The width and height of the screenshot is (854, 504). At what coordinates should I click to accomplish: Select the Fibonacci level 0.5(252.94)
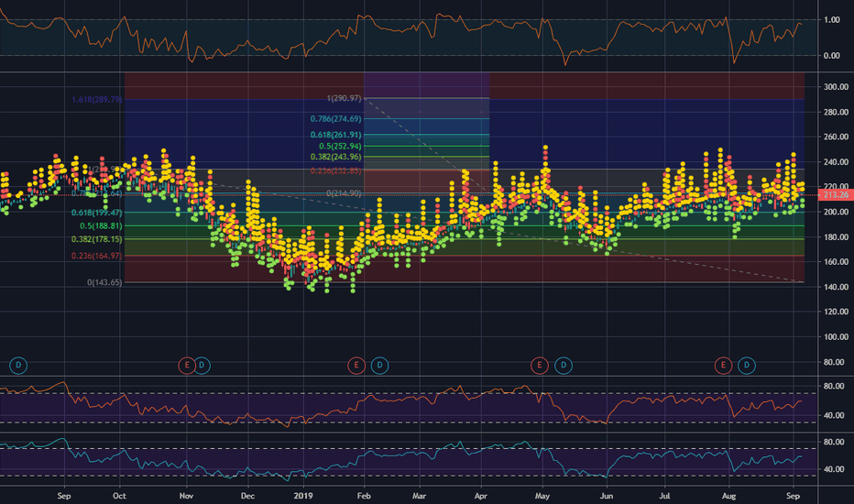[x=340, y=147]
